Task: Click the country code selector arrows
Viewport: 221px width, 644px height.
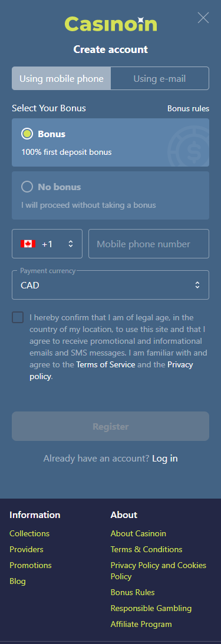Action: [x=70, y=244]
